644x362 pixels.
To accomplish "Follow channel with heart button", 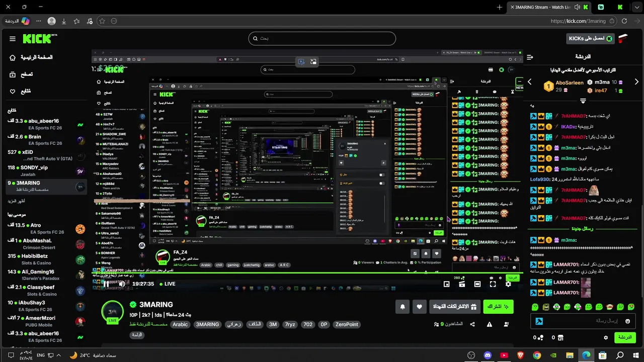I will click(419, 307).
